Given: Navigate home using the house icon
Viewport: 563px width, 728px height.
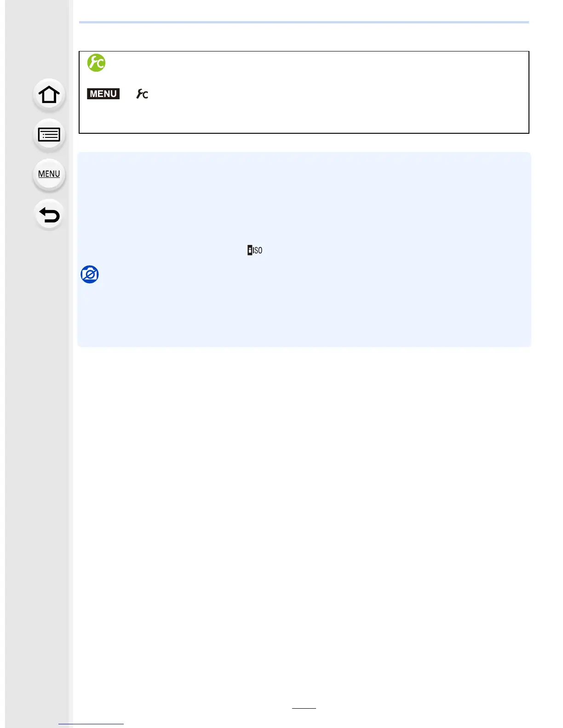Looking at the screenshot, I should click(49, 95).
